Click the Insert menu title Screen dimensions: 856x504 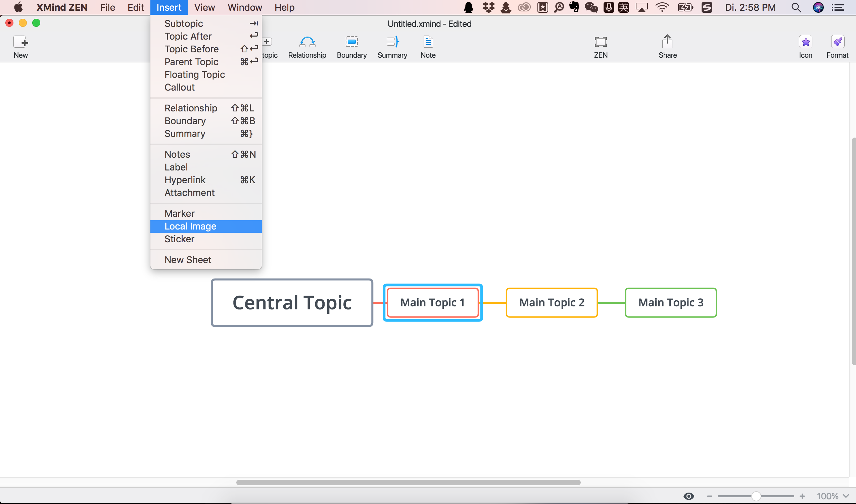click(x=169, y=7)
